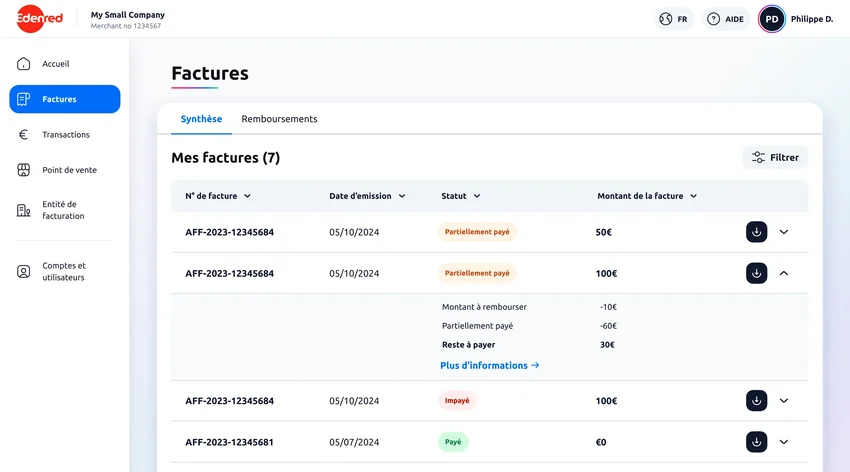
Task: Open the Filtrer button
Action: tap(775, 157)
